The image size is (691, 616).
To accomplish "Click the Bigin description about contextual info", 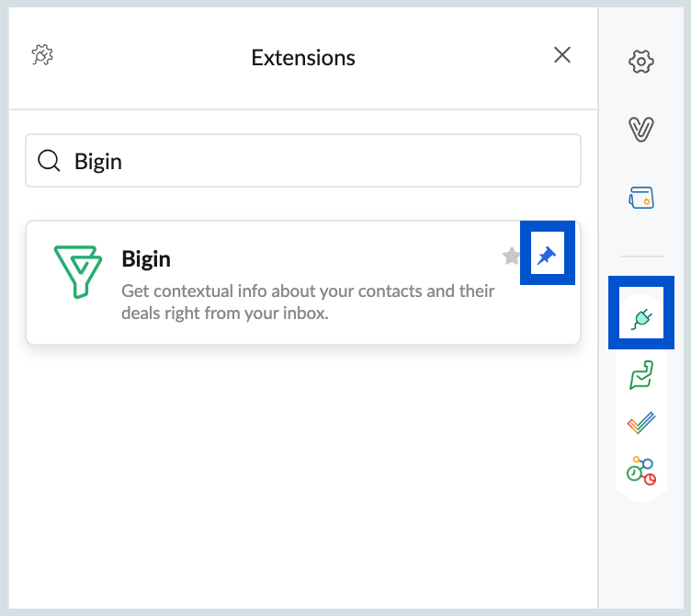I will point(308,302).
